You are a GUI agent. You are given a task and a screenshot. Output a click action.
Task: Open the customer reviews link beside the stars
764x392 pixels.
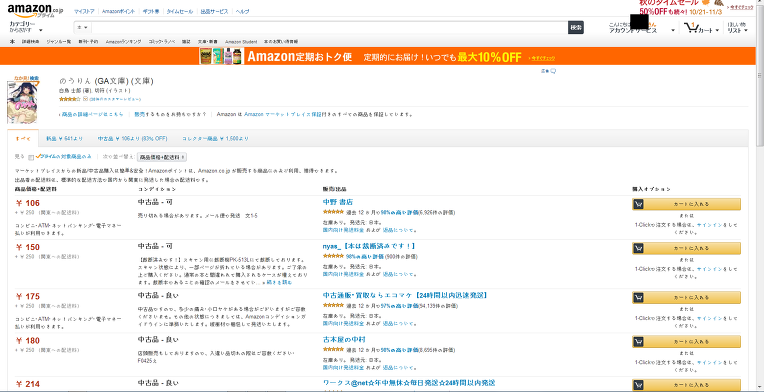[115, 99]
